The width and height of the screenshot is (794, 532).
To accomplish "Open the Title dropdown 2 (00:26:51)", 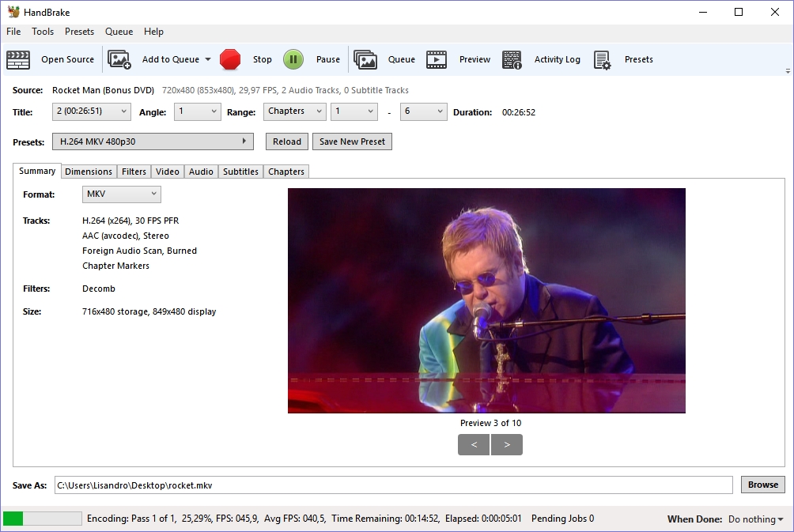I will point(92,111).
